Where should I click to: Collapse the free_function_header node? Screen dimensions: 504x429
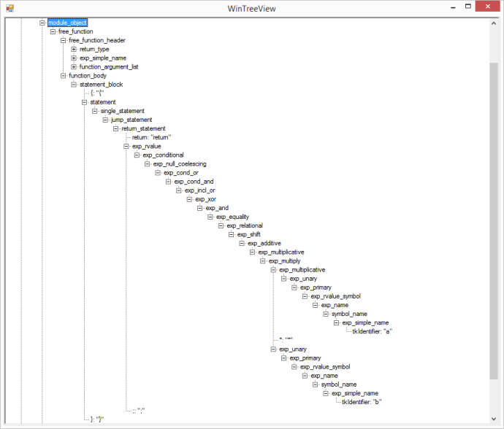64,40
